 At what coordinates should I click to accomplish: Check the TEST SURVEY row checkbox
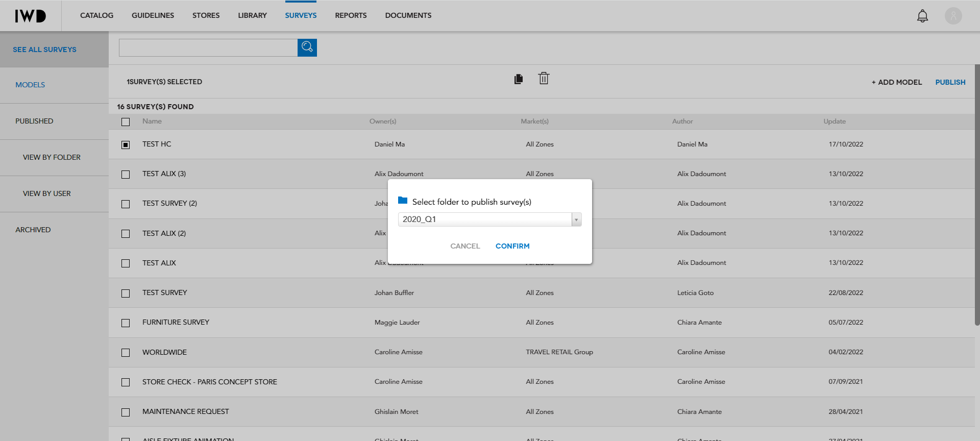click(126, 293)
